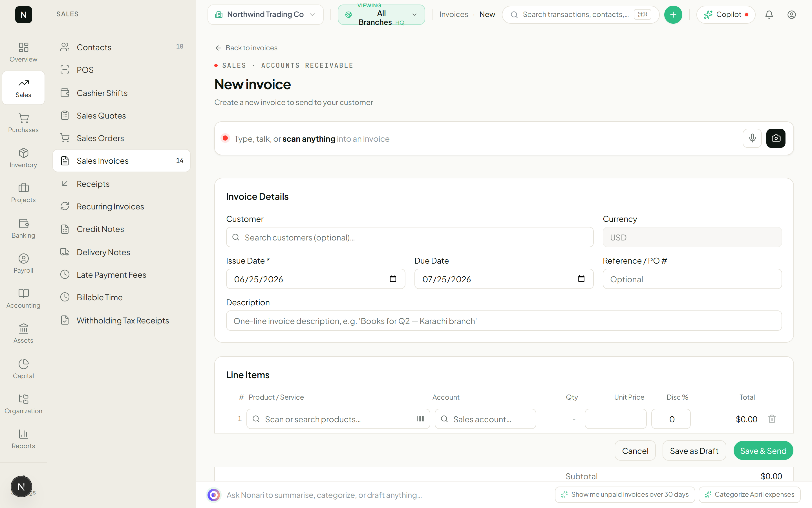Click Disc % field showing 0

point(671,419)
